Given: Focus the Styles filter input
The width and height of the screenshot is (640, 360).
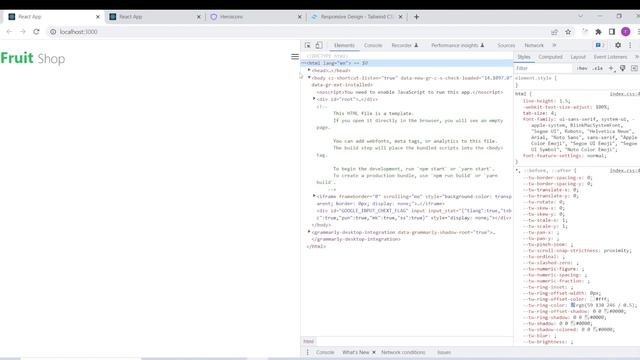Looking at the screenshot, I should [x=543, y=68].
